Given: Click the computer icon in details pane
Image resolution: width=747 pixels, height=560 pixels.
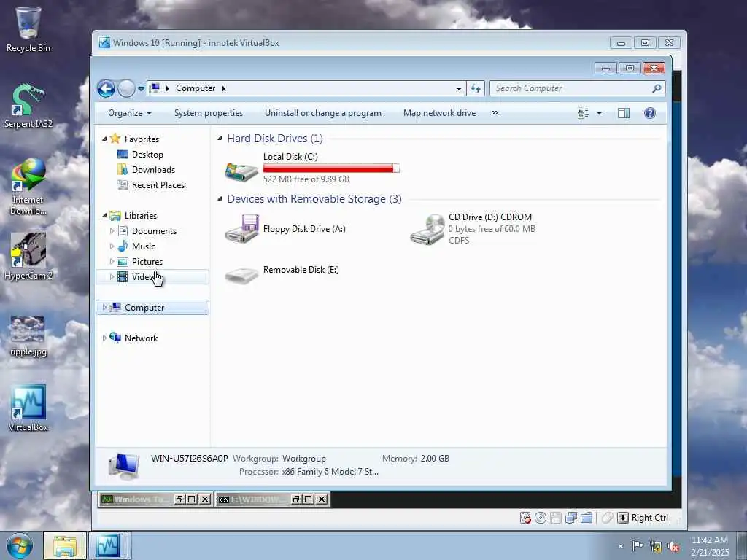Looking at the screenshot, I should [124, 466].
